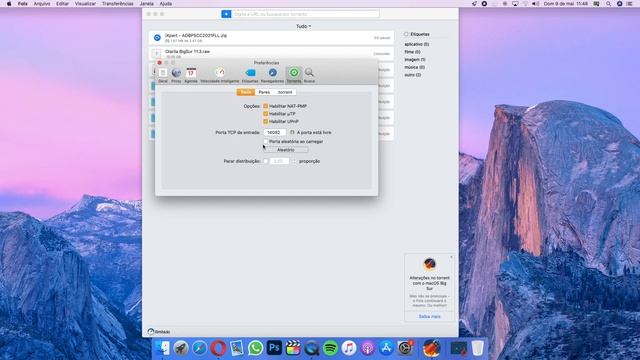640x360 pixels.
Task: Click the proporção value stepper
Action: 293,161
